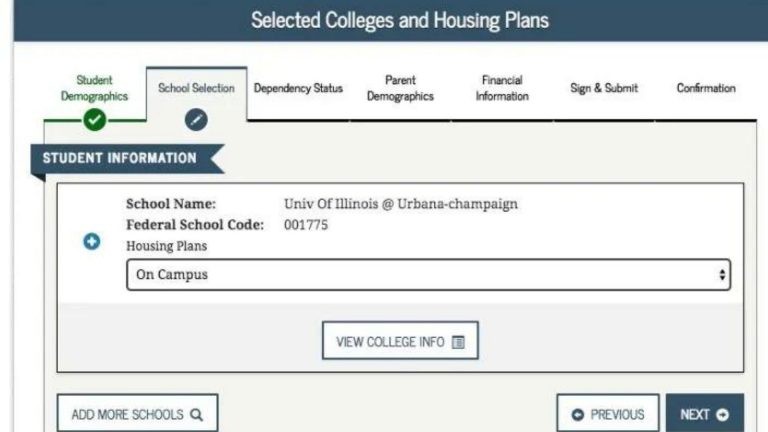Viewport: 768px width, 432px height.
Task: Click the magnifier icon in Add More Schools
Action: [196, 414]
